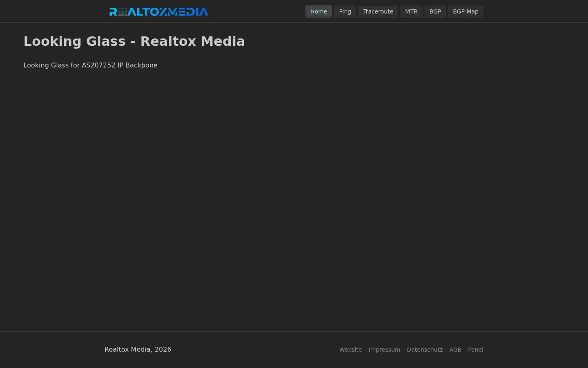Click the Realtox Media logo
Screen dimensions: 588x368
(158, 11)
